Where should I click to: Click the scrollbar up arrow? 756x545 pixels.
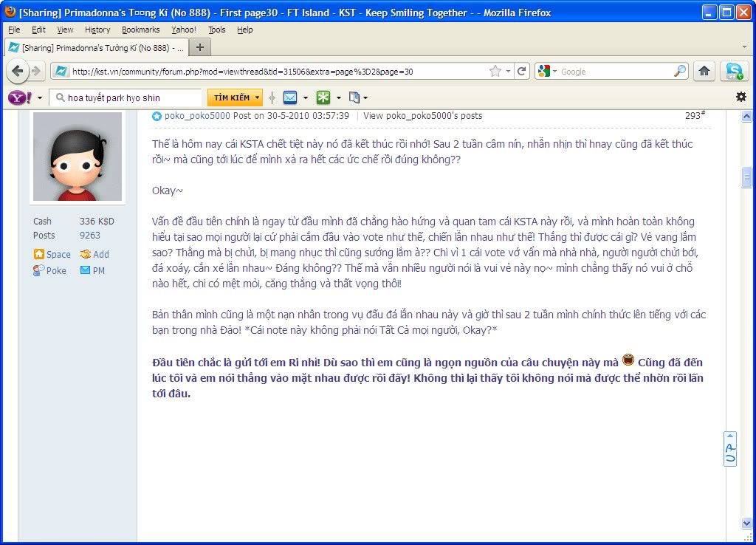tap(746, 116)
